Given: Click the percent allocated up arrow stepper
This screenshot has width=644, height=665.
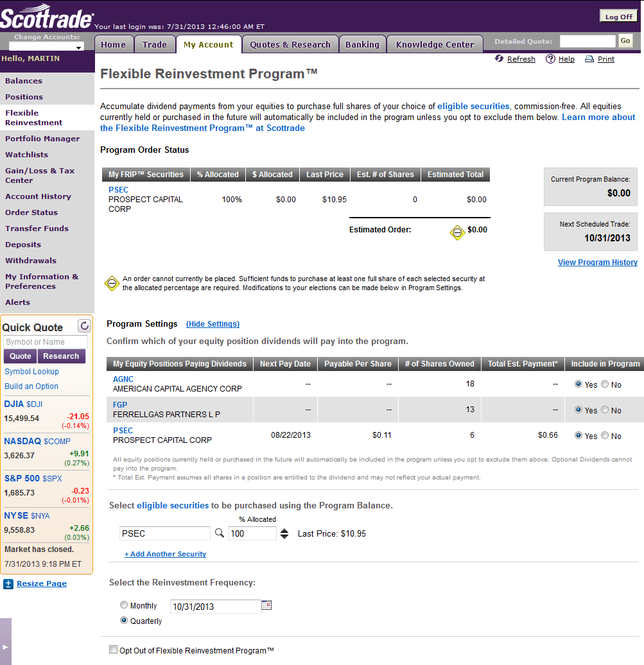Looking at the screenshot, I should pos(284,530).
